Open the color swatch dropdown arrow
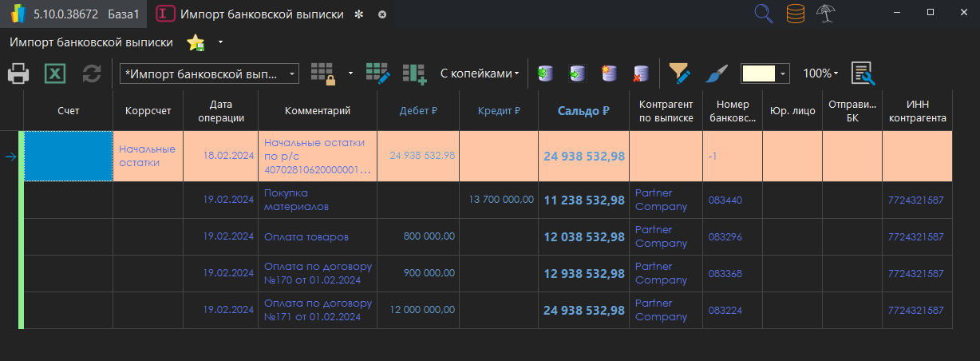This screenshot has height=361, width=980. (x=784, y=73)
